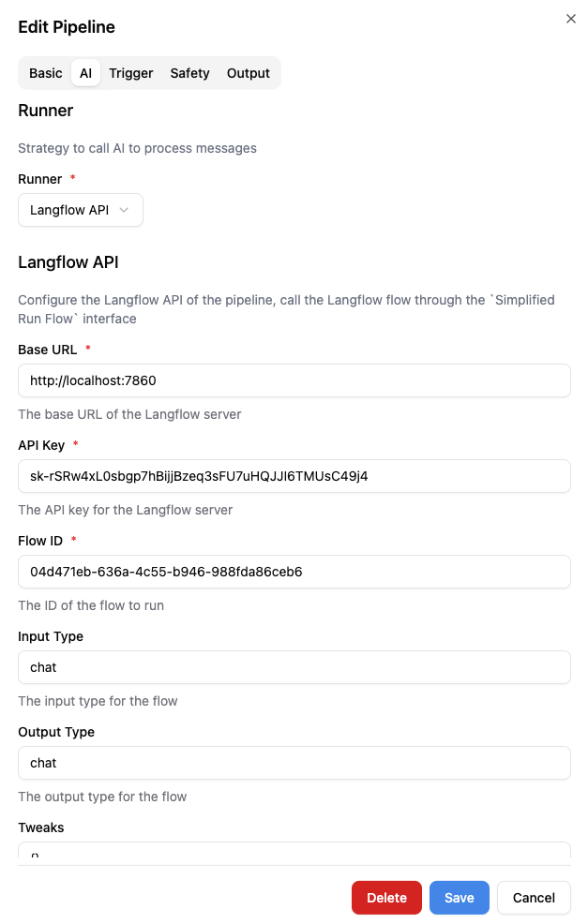Image resolution: width=588 pixels, height=924 pixels.
Task: Select the API Key text field
Action: tap(294, 476)
